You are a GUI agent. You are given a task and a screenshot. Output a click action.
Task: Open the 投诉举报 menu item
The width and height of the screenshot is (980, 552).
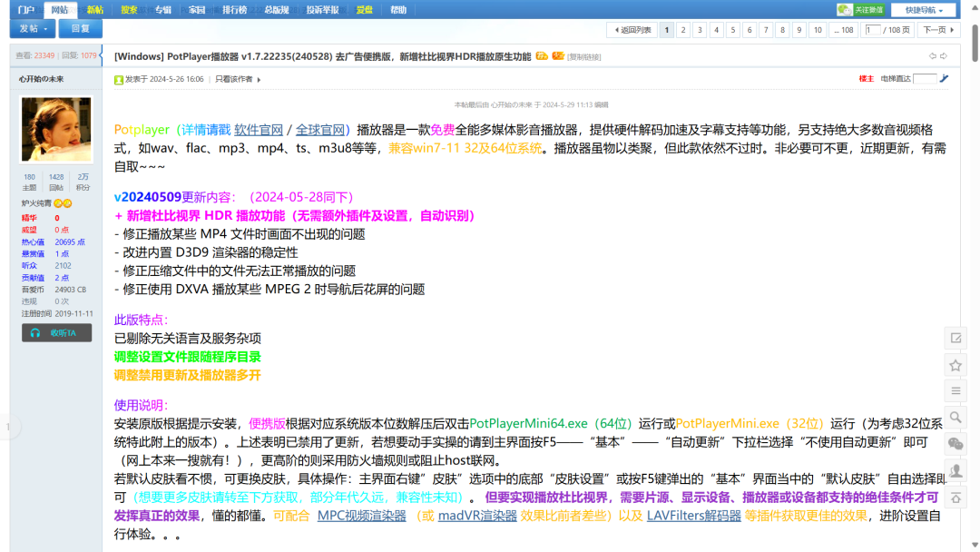(x=322, y=10)
